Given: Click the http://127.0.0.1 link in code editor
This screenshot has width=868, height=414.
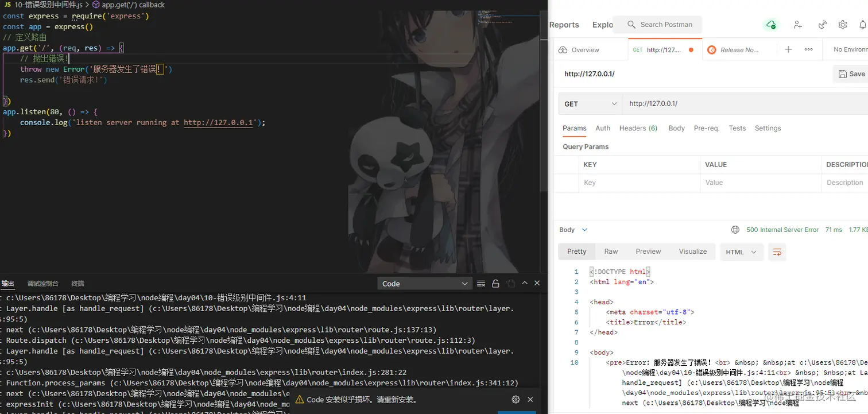Looking at the screenshot, I should coord(219,122).
